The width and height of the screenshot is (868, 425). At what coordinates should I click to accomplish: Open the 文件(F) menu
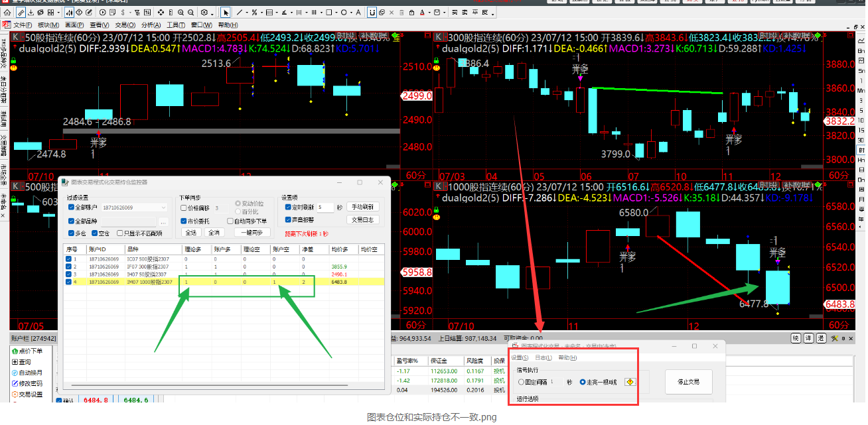(x=23, y=25)
